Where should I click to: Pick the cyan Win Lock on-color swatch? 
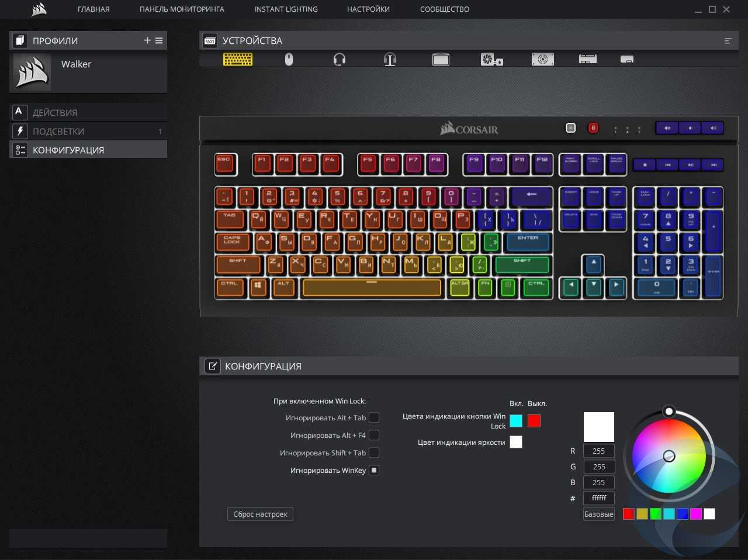[x=516, y=421]
